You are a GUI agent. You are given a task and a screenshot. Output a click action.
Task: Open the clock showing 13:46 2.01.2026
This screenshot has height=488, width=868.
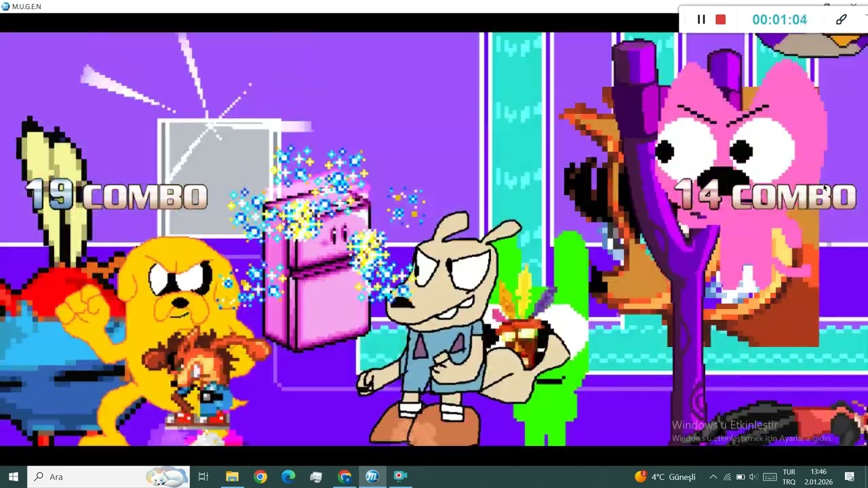[818, 476]
